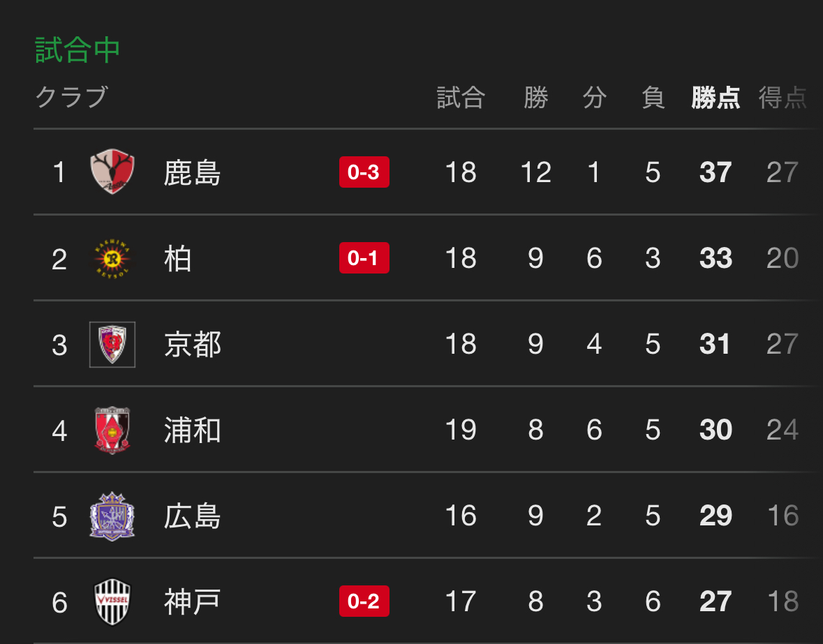
Task: Open the 広島 club name
Action: pos(192,516)
